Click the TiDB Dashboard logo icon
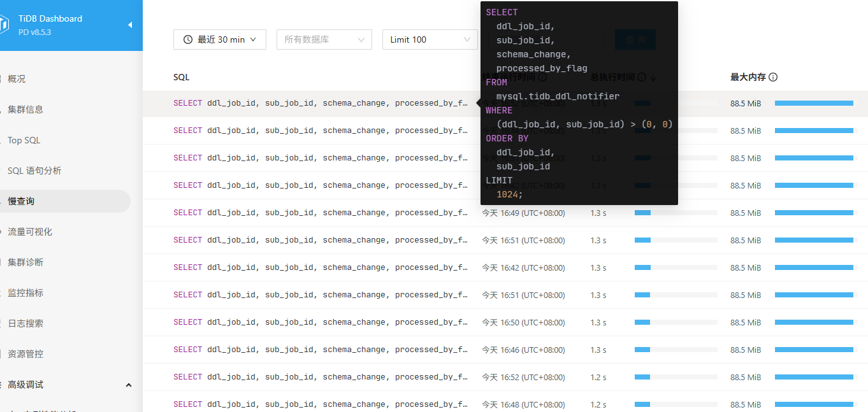The height and width of the screenshot is (412, 868). pyautogui.click(x=3, y=25)
